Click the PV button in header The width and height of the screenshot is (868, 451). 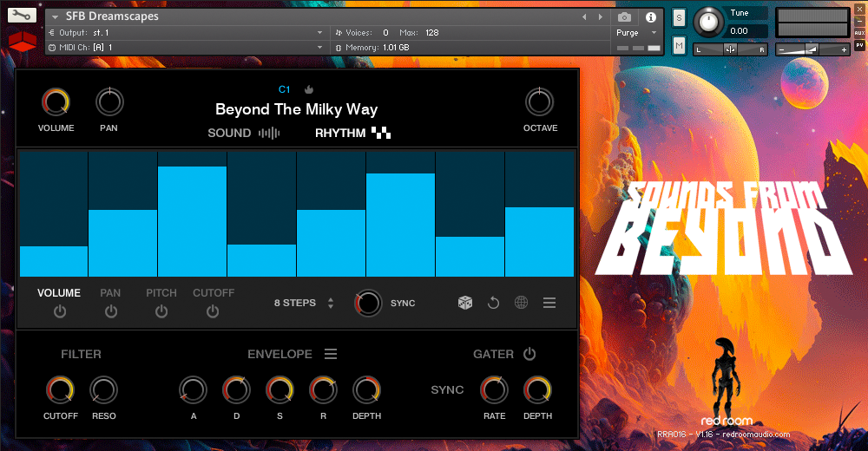click(x=859, y=45)
